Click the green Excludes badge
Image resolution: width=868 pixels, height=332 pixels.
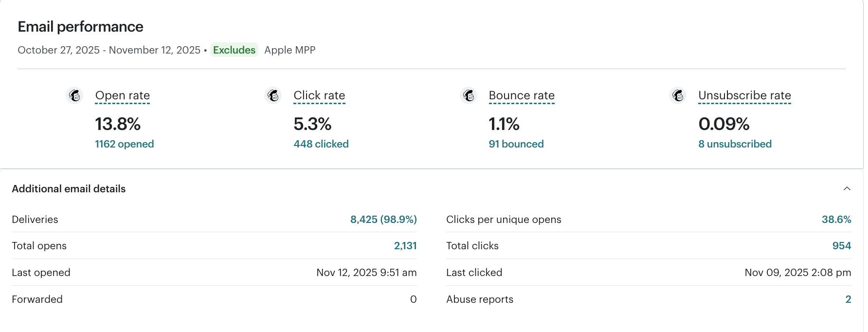(234, 50)
